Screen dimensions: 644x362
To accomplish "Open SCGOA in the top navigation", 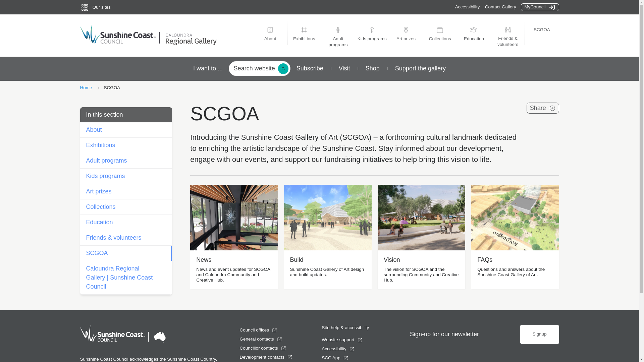I will pyautogui.click(x=542, y=30).
